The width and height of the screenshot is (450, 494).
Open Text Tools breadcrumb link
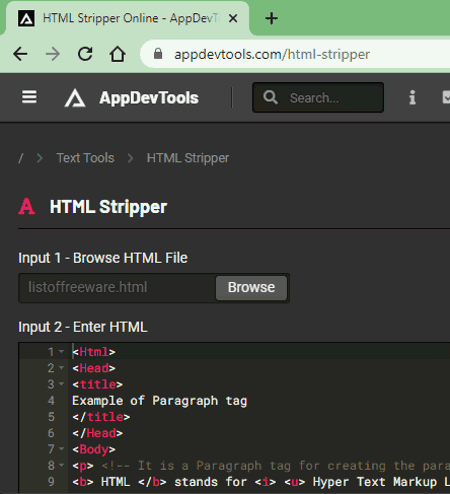click(x=85, y=158)
